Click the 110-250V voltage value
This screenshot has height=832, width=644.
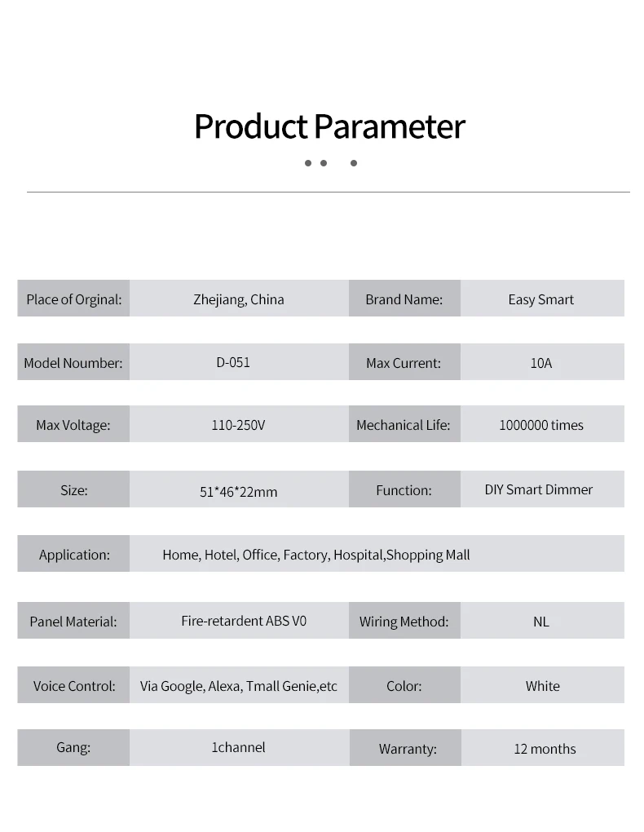click(238, 425)
